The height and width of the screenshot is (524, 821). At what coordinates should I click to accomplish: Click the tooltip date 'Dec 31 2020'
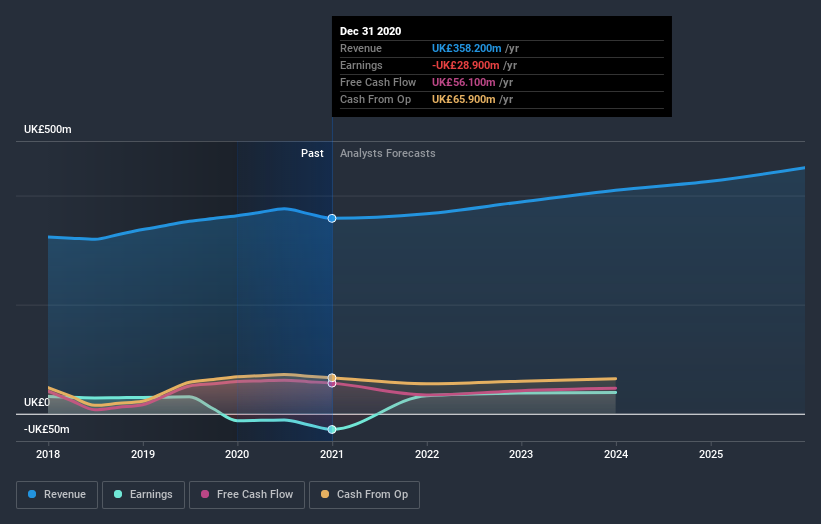pyautogui.click(x=370, y=31)
